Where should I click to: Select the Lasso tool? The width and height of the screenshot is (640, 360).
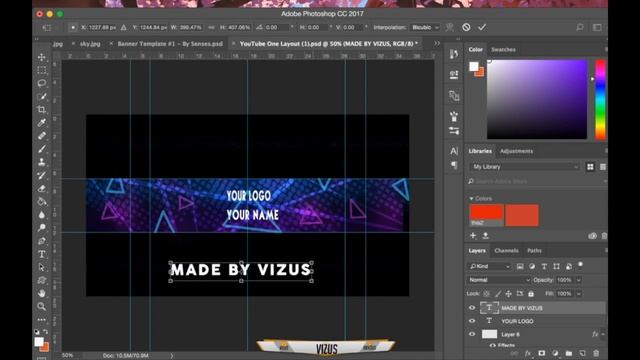coord(42,83)
